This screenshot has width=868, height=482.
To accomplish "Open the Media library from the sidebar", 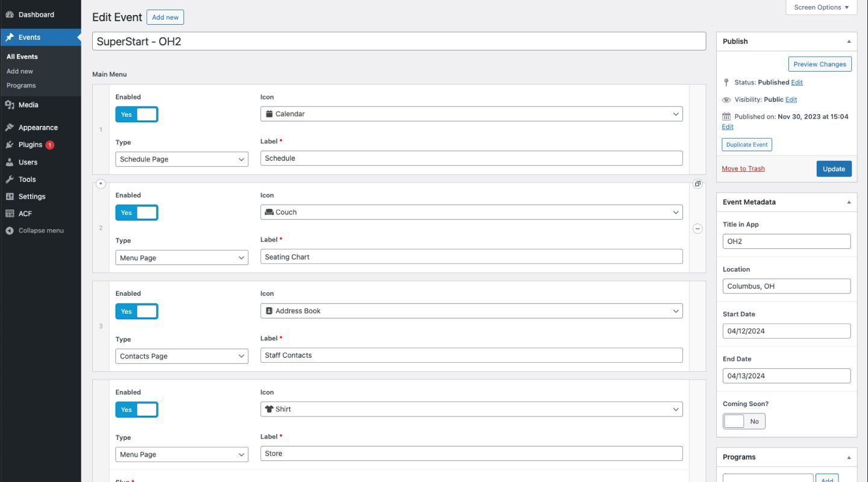I will [x=28, y=104].
